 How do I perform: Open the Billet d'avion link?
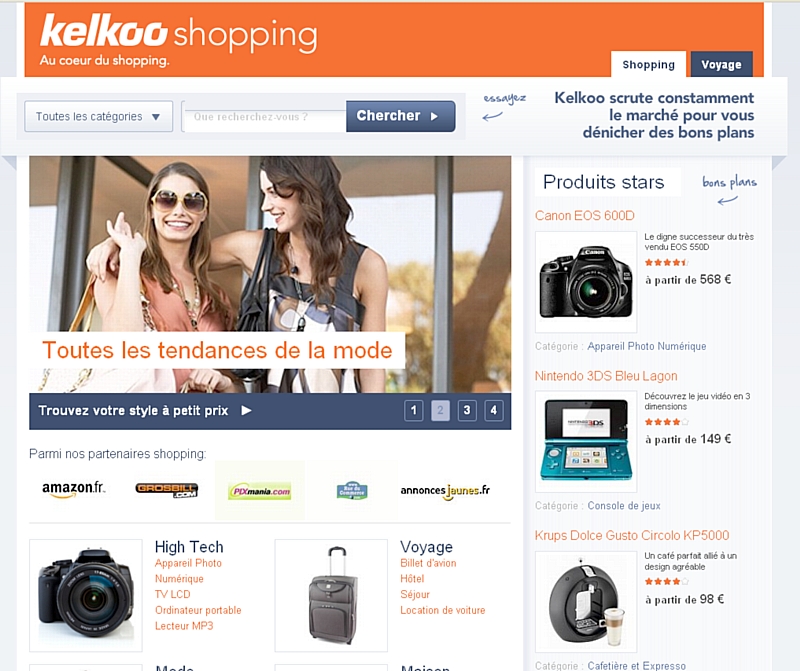428,563
